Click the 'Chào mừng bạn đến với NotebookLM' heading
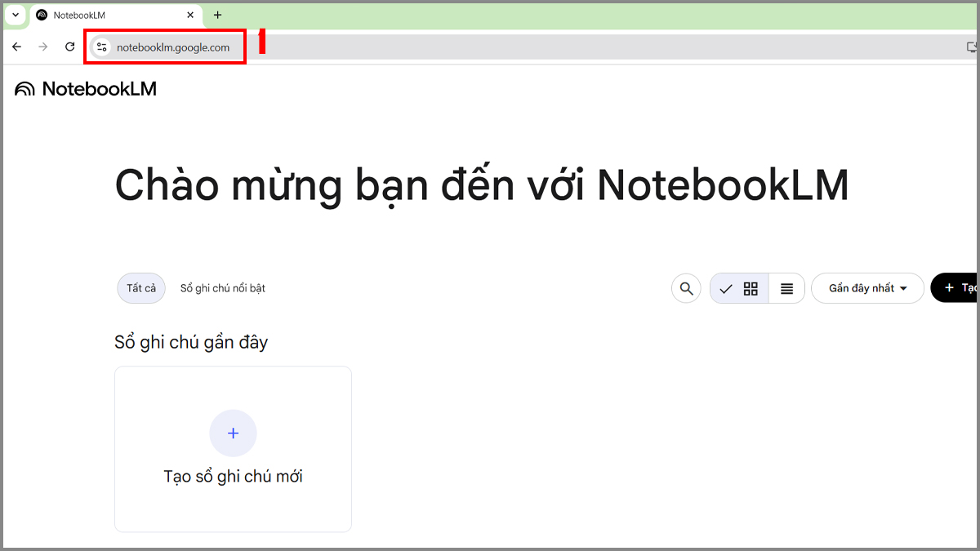 [482, 185]
